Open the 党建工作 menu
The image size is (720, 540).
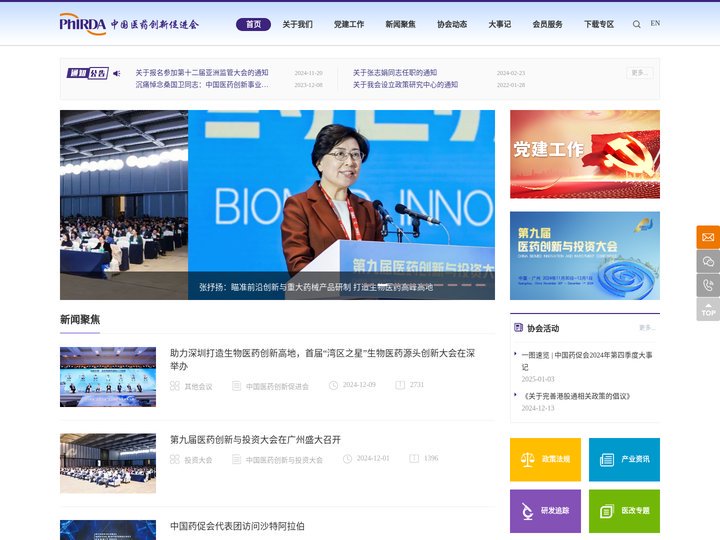tap(349, 24)
